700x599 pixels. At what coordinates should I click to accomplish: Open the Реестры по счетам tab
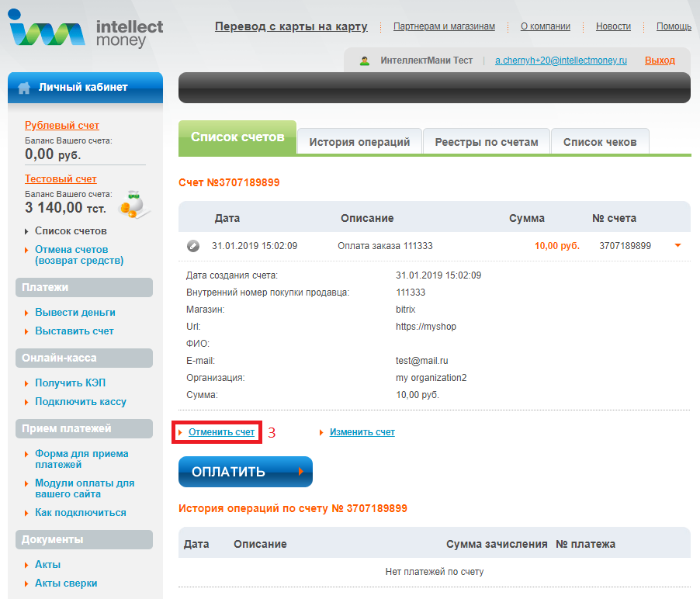486,140
